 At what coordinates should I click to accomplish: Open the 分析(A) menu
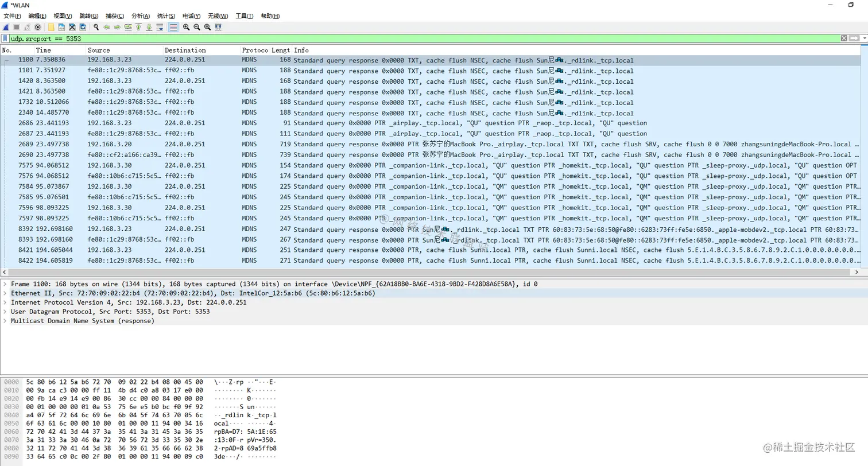[x=140, y=16]
